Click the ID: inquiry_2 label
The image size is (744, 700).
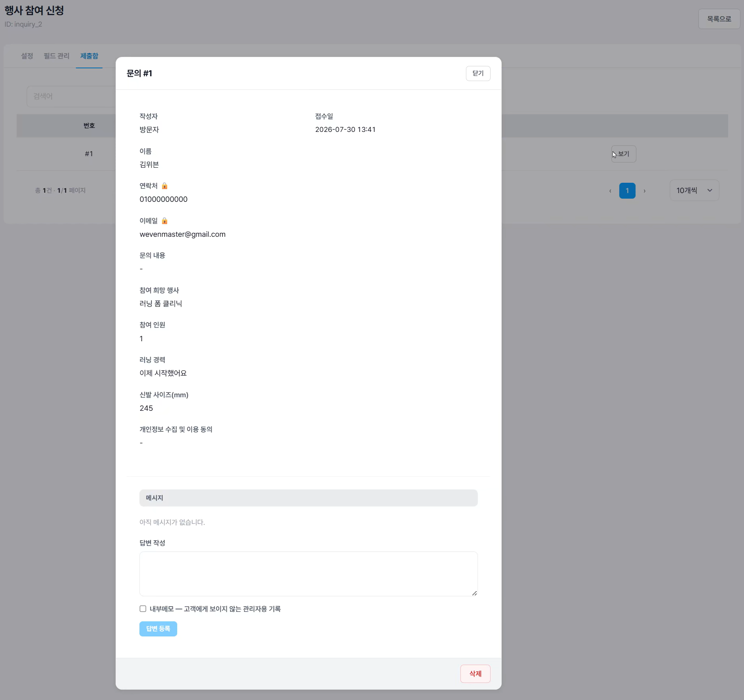pos(23,24)
